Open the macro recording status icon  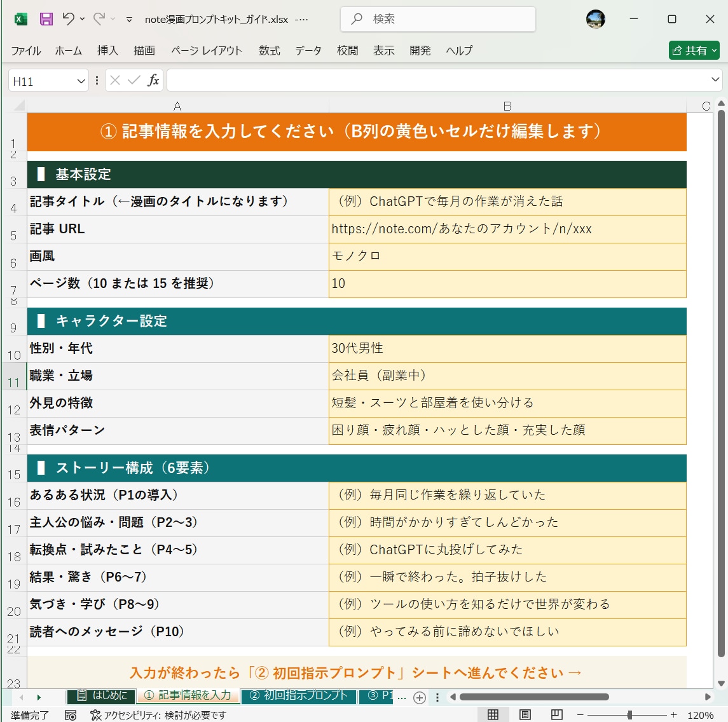[x=71, y=715]
